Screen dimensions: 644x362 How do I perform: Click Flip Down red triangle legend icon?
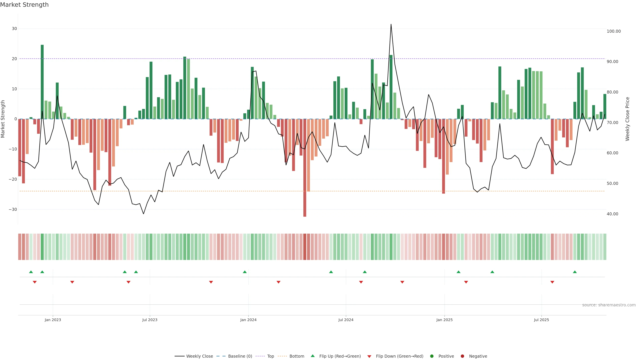(369, 356)
